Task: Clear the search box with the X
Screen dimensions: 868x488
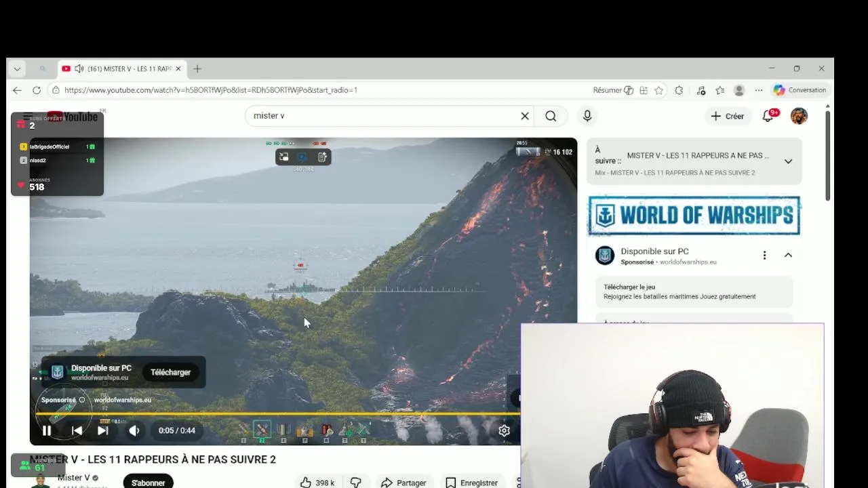Action: 524,116
